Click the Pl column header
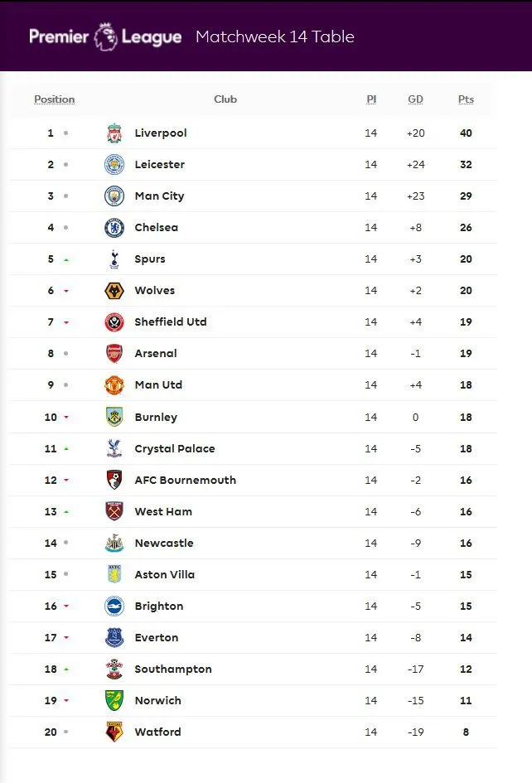Screen dimensions: 532x783 [371, 99]
